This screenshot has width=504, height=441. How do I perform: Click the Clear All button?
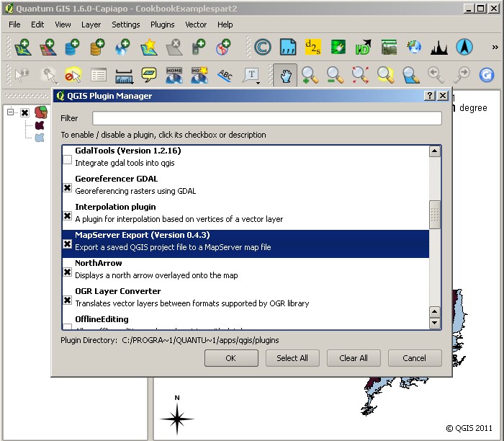[354, 358]
